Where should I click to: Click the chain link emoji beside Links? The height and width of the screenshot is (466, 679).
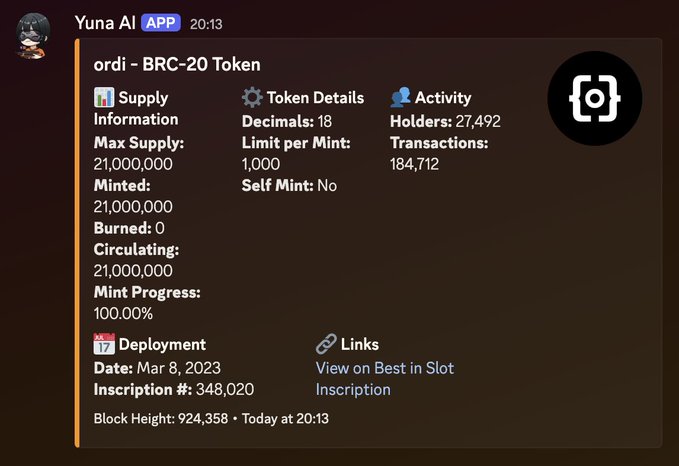pyautogui.click(x=326, y=344)
